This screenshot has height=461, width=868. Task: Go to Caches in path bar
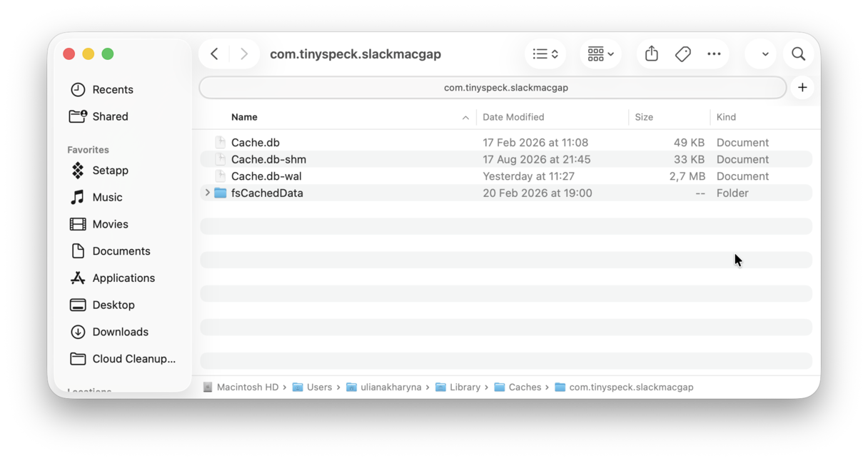(x=518, y=387)
